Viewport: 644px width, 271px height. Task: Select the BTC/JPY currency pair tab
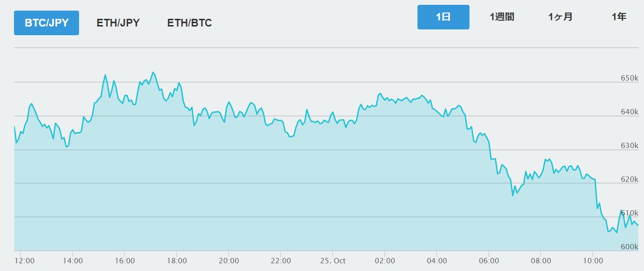coord(46,23)
